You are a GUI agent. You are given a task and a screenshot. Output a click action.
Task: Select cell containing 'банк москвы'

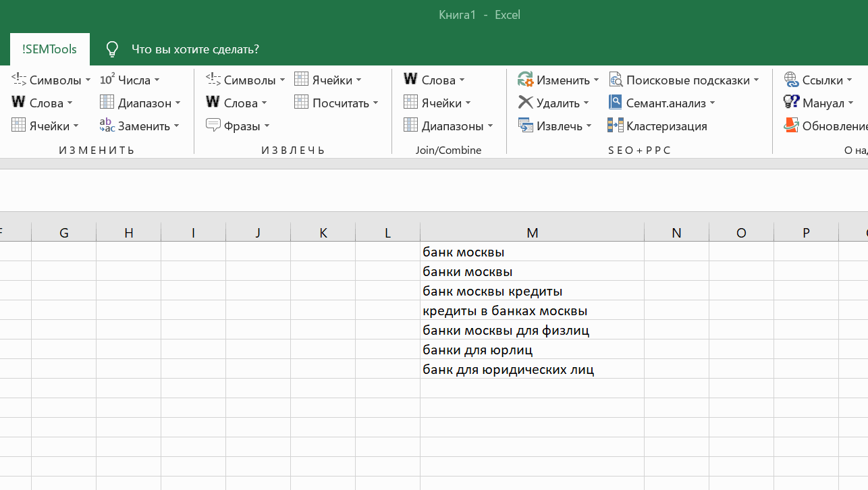tap(533, 252)
